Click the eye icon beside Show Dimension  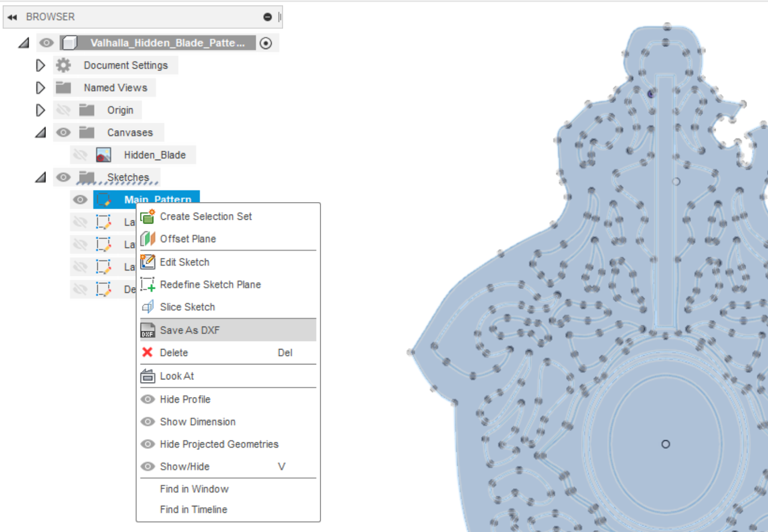point(148,422)
